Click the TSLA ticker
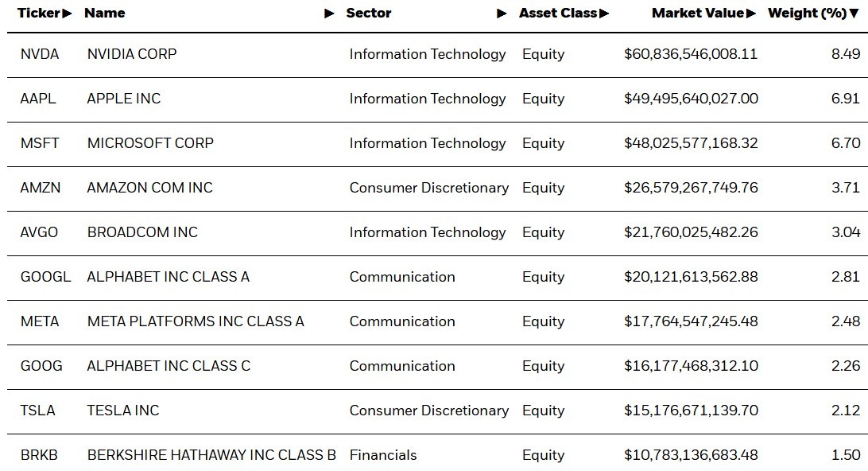 point(38,411)
